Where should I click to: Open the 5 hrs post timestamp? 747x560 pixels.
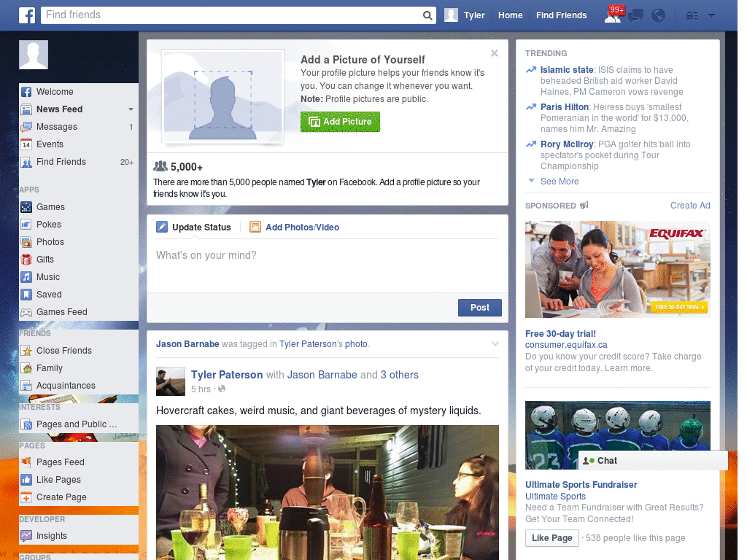pyautogui.click(x=201, y=389)
